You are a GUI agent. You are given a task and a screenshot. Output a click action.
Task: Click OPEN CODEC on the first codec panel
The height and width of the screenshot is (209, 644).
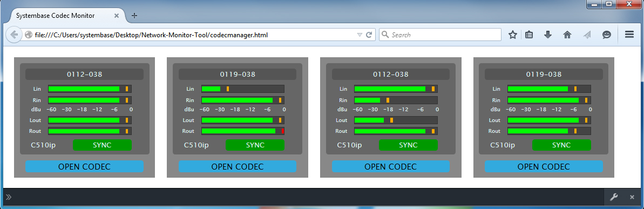pyautogui.click(x=84, y=166)
